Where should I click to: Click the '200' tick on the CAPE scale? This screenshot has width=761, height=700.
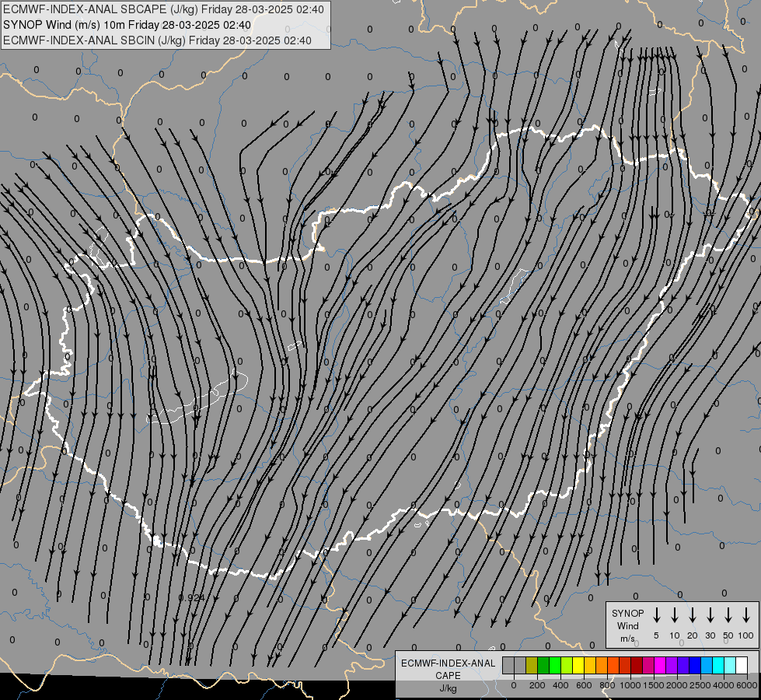click(537, 685)
